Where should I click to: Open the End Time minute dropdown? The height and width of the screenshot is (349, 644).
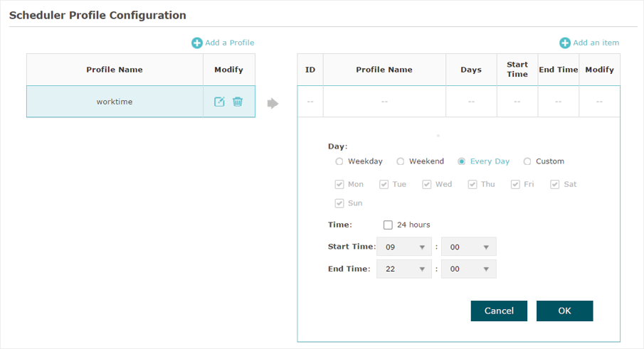click(469, 269)
